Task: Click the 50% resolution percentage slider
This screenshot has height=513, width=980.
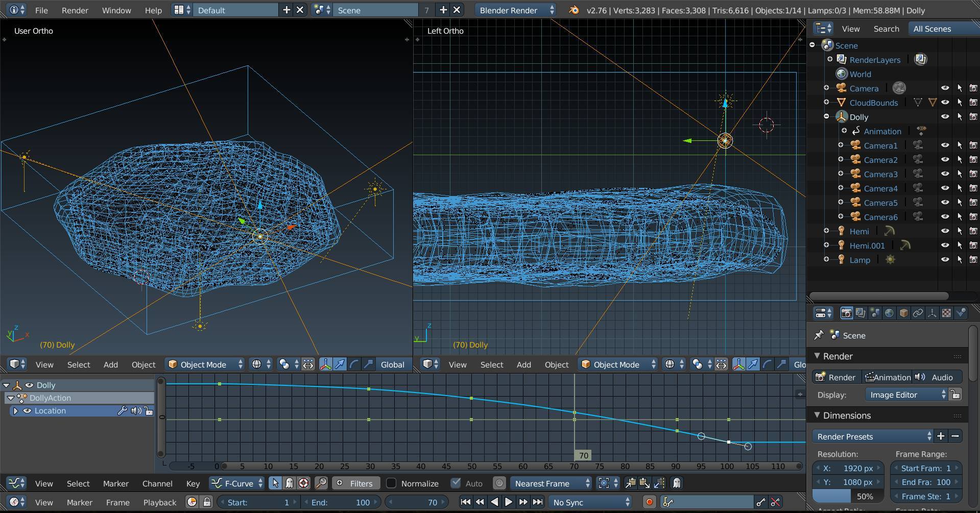Action: [849, 496]
